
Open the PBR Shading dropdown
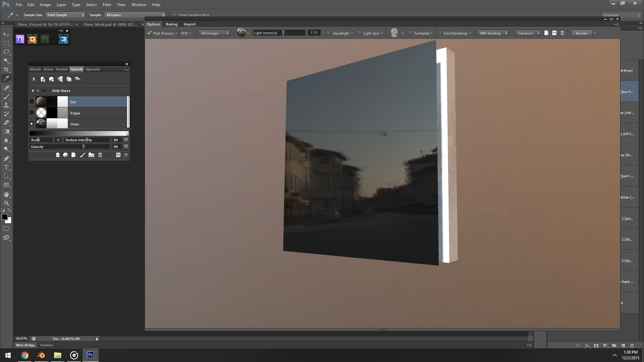coord(493,33)
